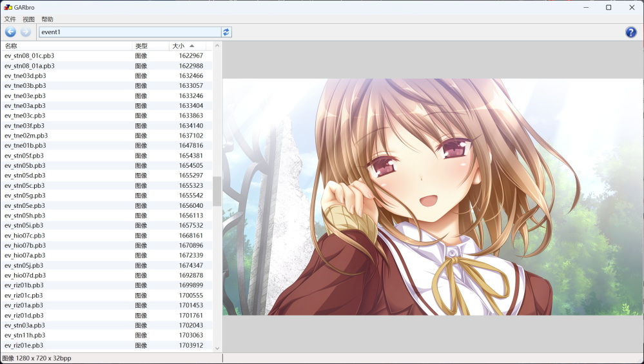Select file ev_stn05j.pb3

point(106,266)
